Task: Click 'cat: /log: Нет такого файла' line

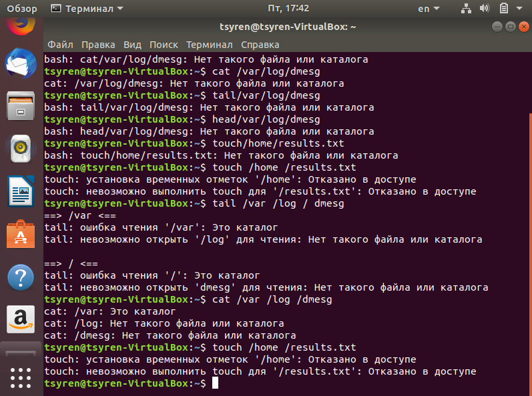Action: 164,323
